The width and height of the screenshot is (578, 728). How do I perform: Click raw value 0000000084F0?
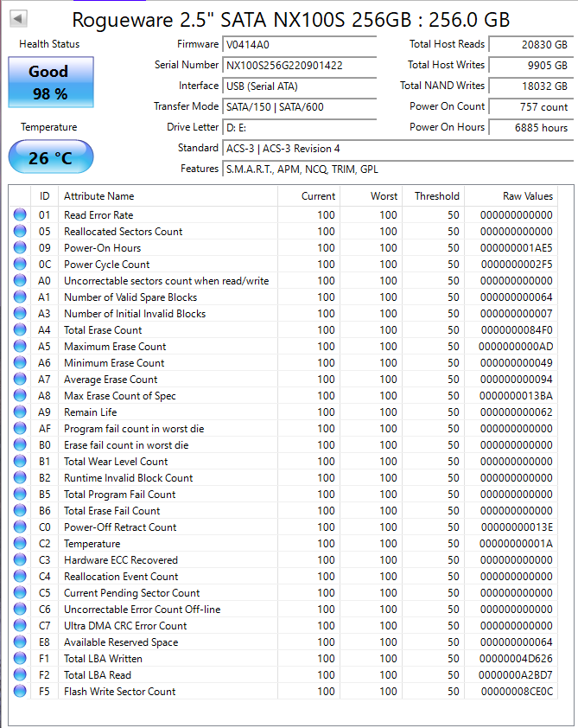[x=517, y=330]
